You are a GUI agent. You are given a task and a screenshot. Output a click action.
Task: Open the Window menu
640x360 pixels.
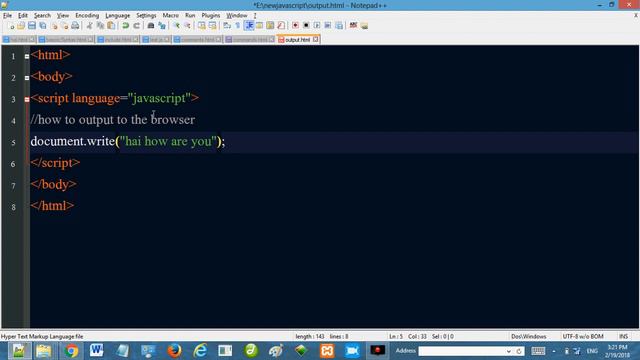[236, 16]
